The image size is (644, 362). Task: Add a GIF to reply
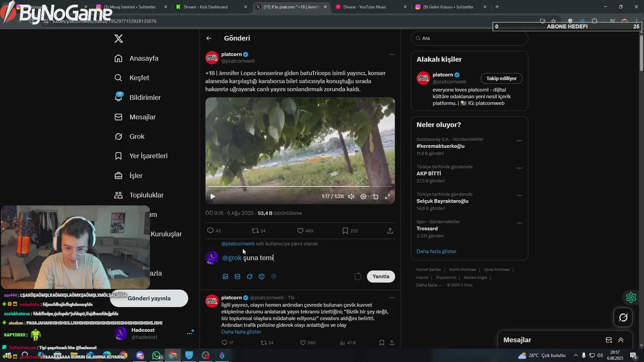[237, 277]
